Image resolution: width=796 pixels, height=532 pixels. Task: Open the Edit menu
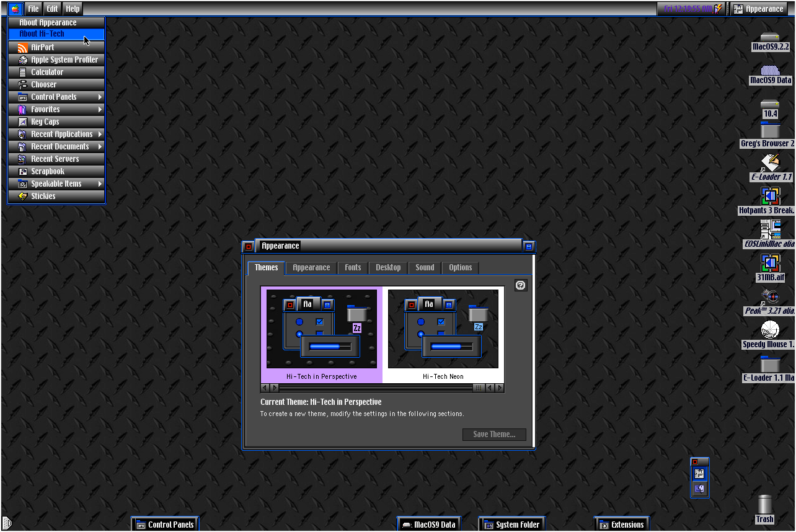coord(53,9)
